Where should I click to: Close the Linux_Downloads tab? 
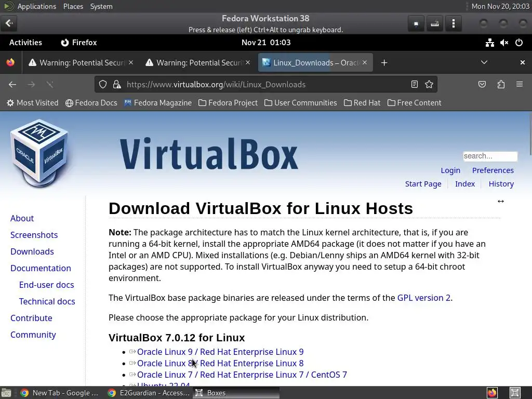(364, 62)
